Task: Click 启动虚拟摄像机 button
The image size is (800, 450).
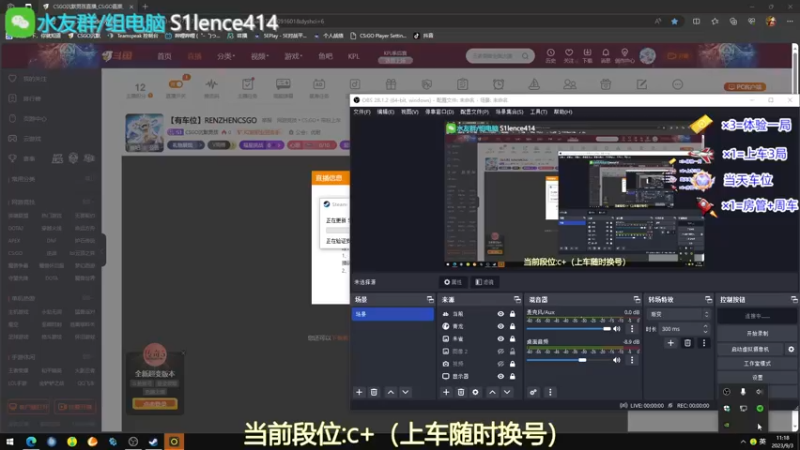Action: coord(751,349)
